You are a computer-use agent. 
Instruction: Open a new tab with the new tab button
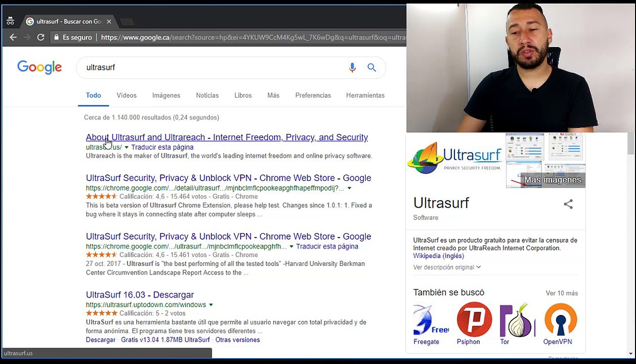pos(127,22)
